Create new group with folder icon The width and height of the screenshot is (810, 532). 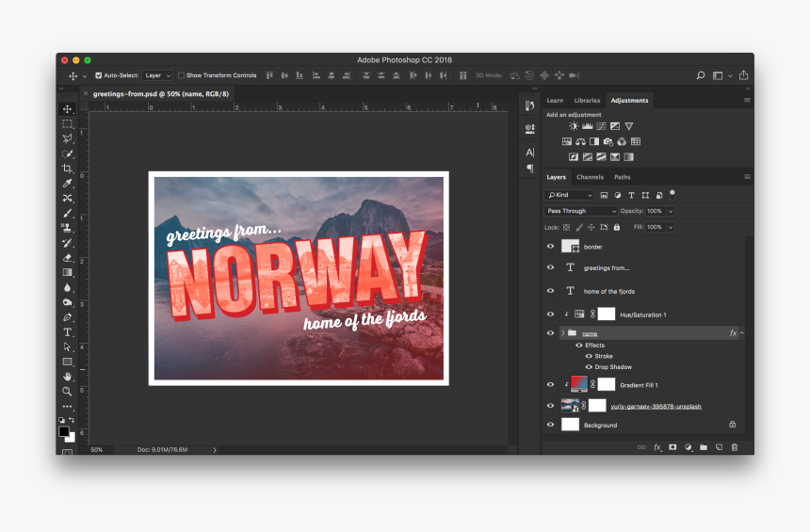pyautogui.click(x=704, y=447)
